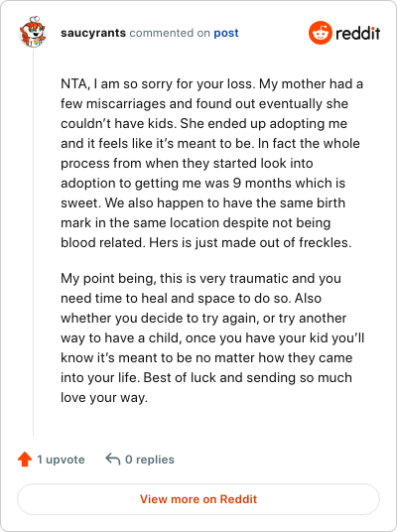Click the 1 upvote count label

[x=61, y=460]
